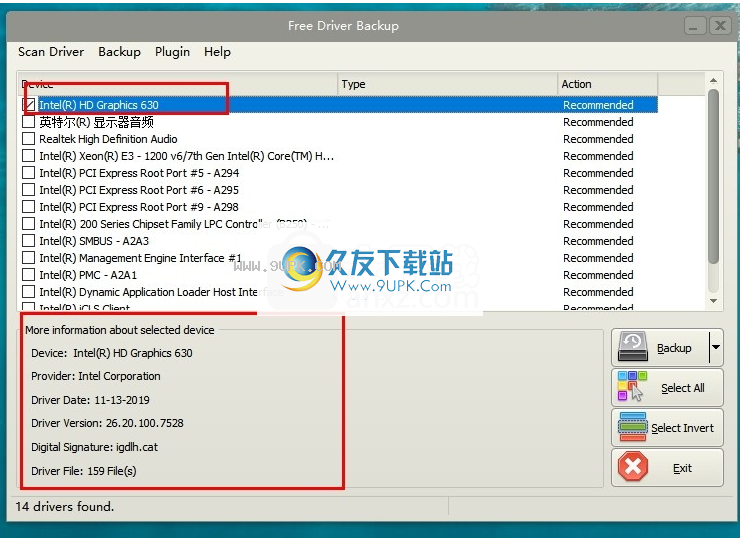This screenshot has height=538, width=740.
Task: Check Management Engine Interface #1 checkbox
Action: [29, 258]
